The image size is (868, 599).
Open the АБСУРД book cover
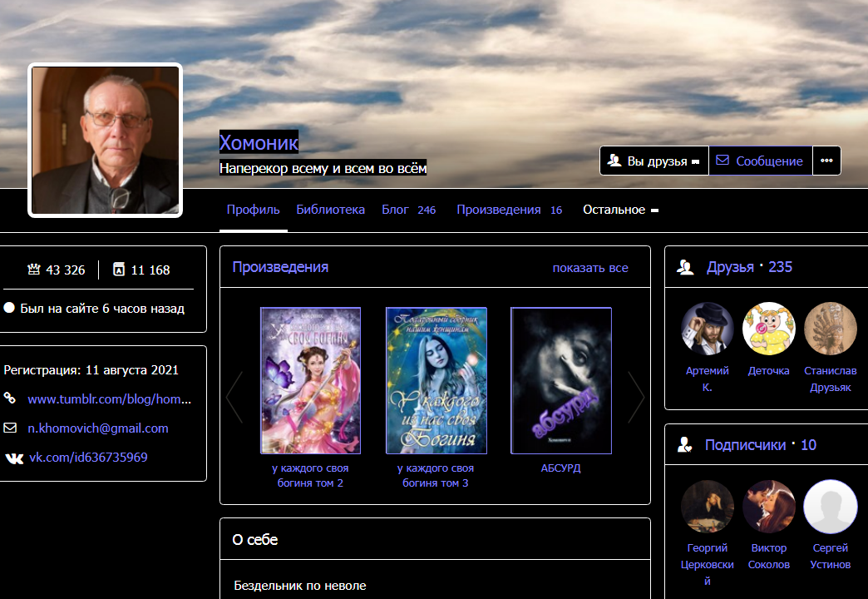click(x=560, y=380)
